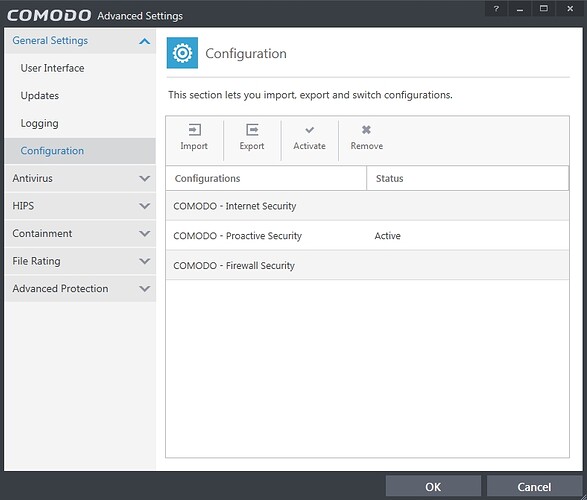Image resolution: width=587 pixels, height=500 pixels.
Task: Click the Status column header
Action: 468,179
